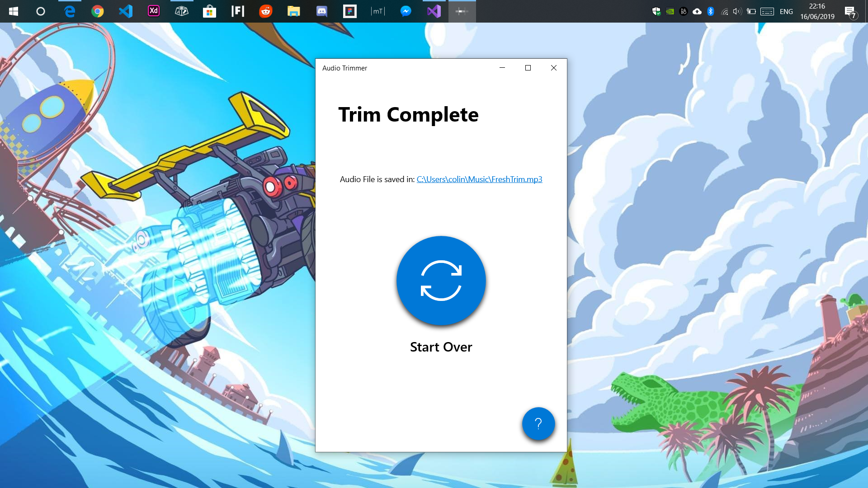Close the Audio Trimmer window
Image resolution: width=868 pixels, height=488 pixels.
click(553, 68)
